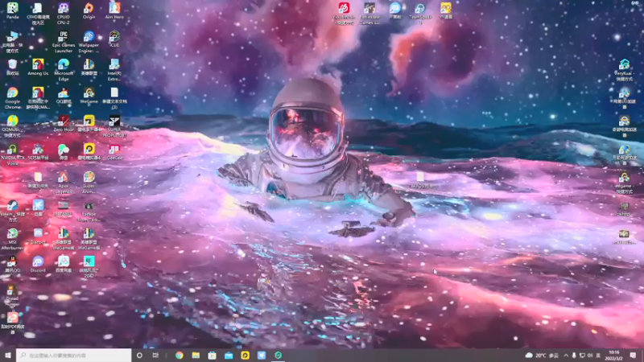Open the microphone tray icon
The width and height of the screenshot is (644, 362).
click(x=574, y=355)
